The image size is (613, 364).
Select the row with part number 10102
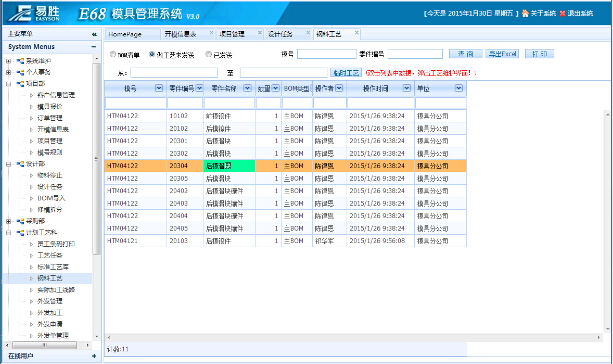(285, 116)
